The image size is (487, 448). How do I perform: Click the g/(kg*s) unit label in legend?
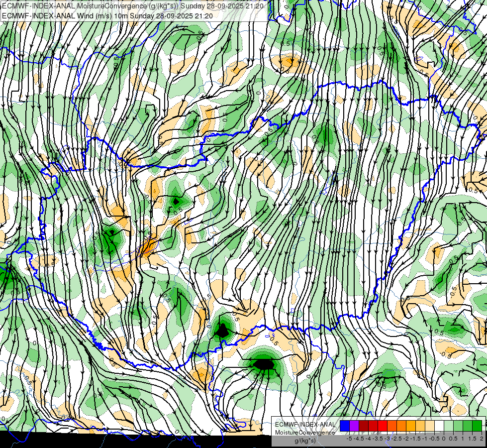pyautogui.click(x=305, y=441)
